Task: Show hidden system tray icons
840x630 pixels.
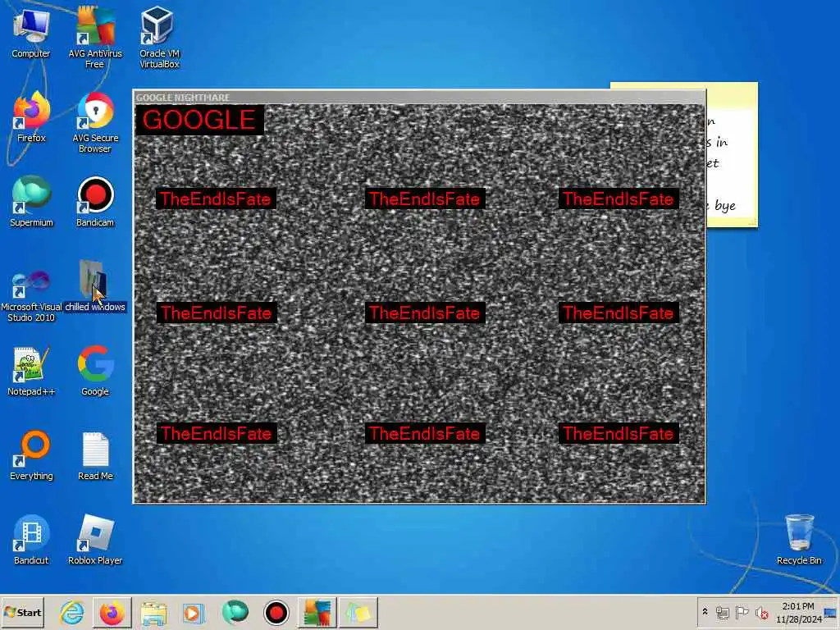Action: 705,612
